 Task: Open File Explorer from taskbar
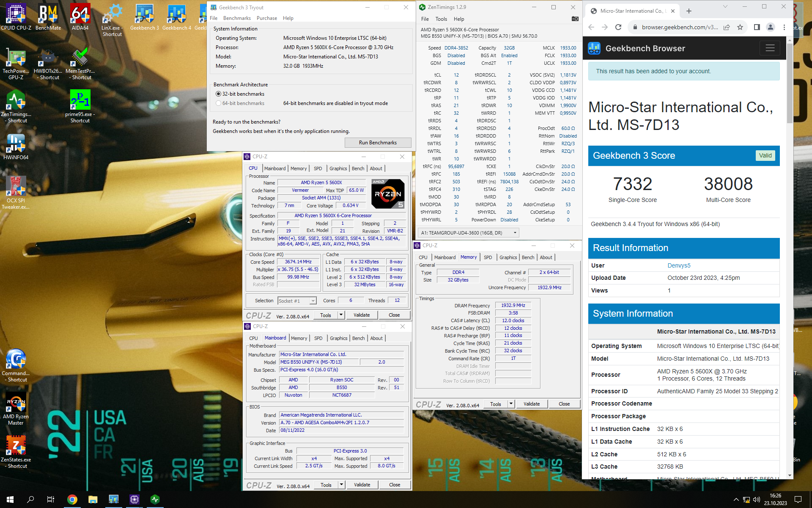[93, 500]
